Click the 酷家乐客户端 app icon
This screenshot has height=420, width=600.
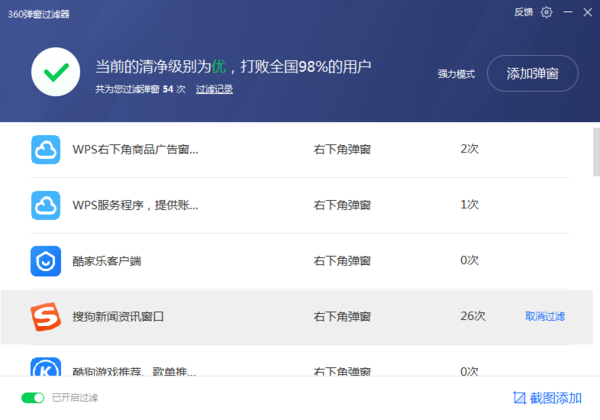46,261
